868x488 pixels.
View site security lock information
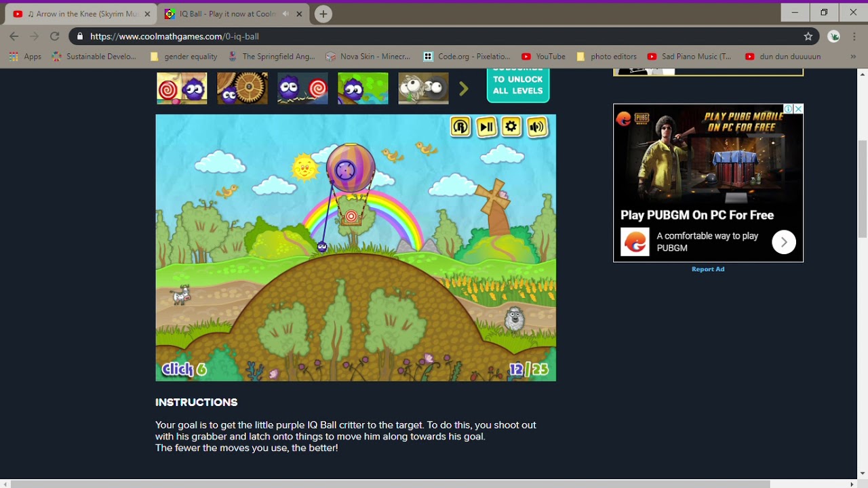(80, 37)
